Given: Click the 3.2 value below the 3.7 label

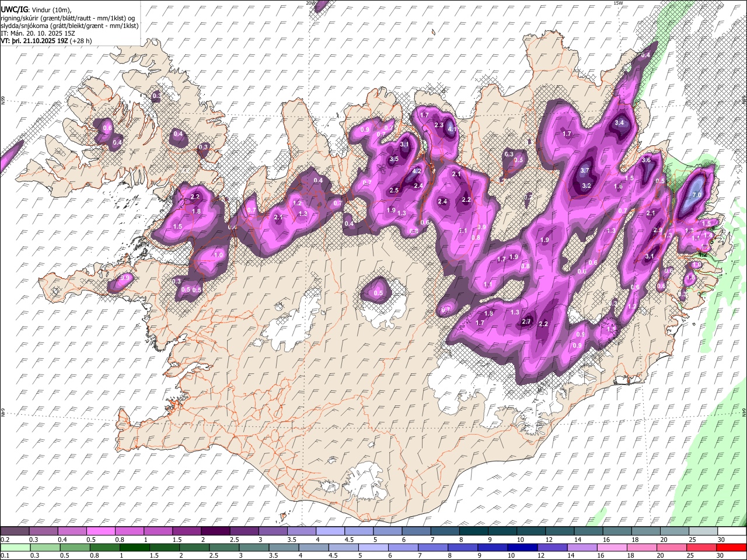Looking at the screenshot, I should pos(587,186).
